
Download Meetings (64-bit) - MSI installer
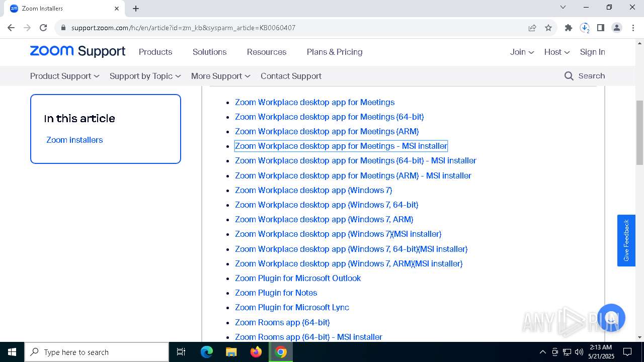(356, 160)
